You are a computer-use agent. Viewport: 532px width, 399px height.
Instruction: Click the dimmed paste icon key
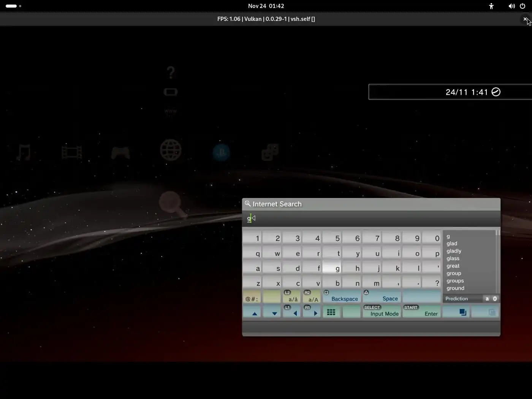485,312
